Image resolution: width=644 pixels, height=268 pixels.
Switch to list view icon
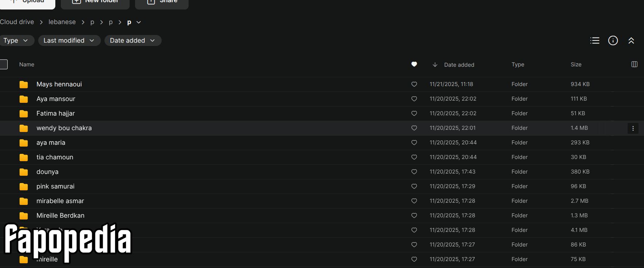tap(594, 40)
